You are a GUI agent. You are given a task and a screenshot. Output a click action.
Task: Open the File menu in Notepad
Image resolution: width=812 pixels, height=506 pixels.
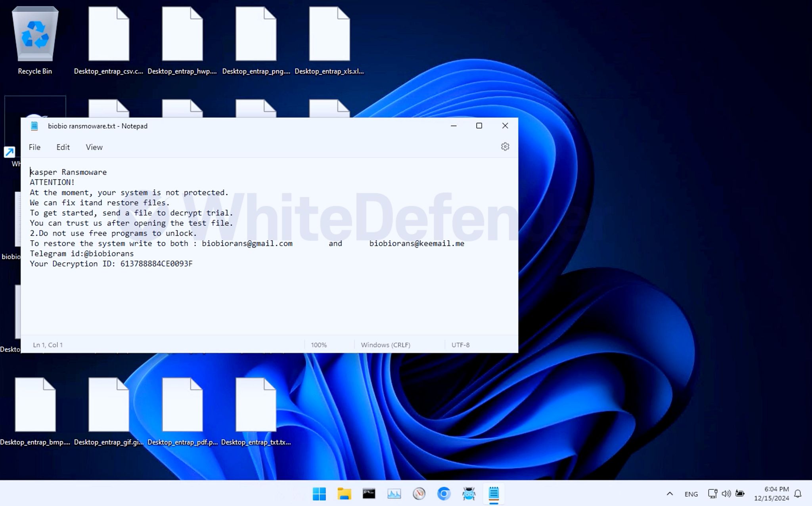34,147
